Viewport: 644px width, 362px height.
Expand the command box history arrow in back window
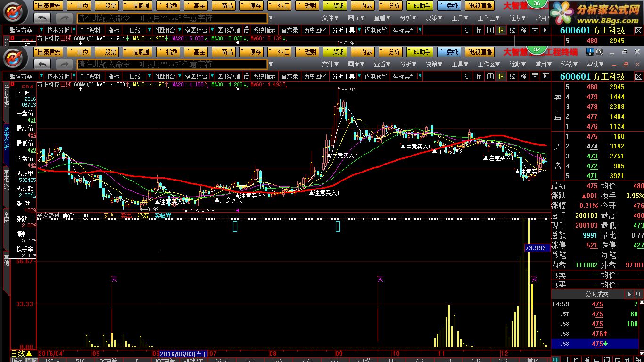(x=271, y=18)
